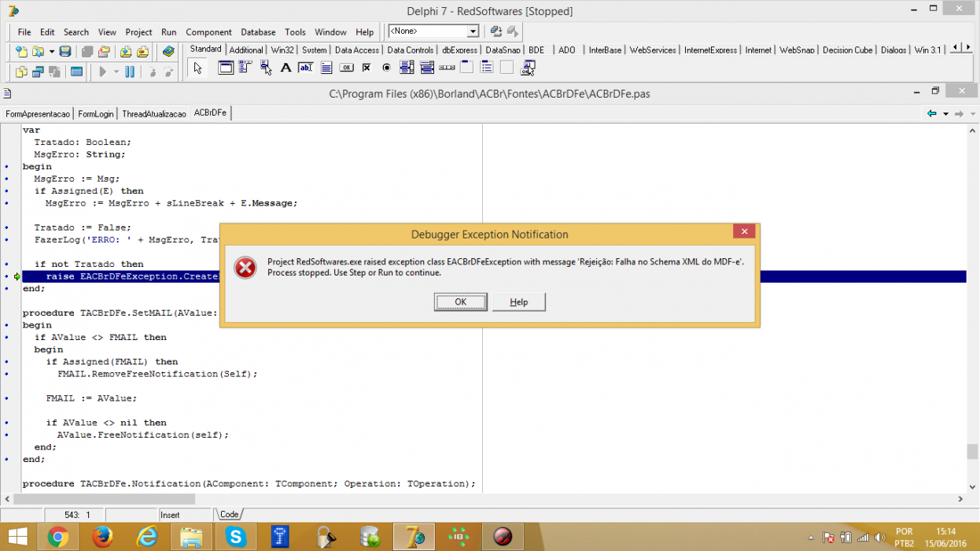
Task: Select the MainMenu component icon
Action: pyautogui.click(x=245, y=68)
